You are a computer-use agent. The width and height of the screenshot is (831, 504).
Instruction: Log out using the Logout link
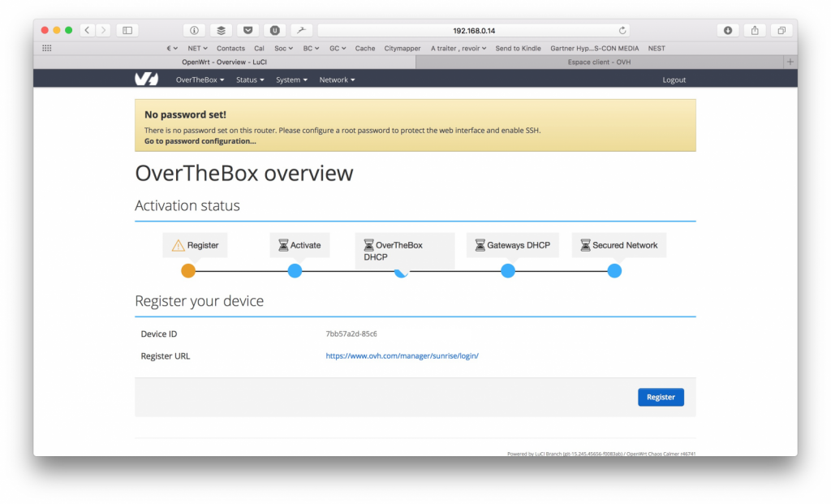click(674, 80)
